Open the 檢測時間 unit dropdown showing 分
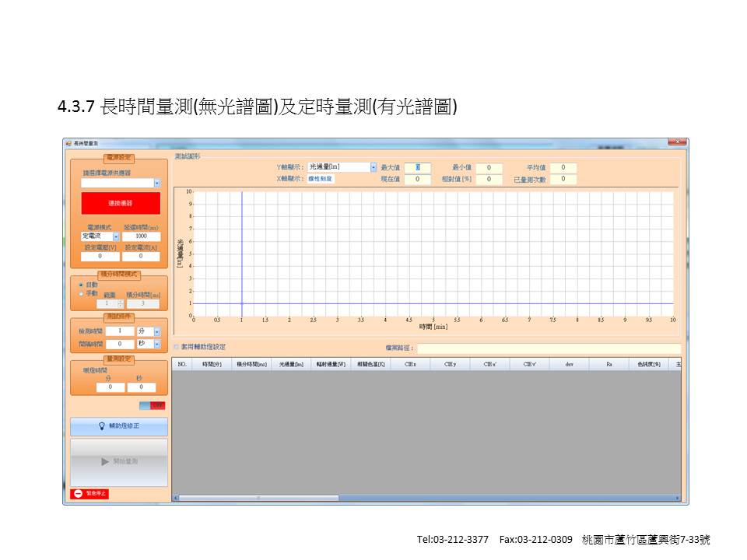Viewport: 747px width, 560px height. pyautogui.click(x=157, y=331)
